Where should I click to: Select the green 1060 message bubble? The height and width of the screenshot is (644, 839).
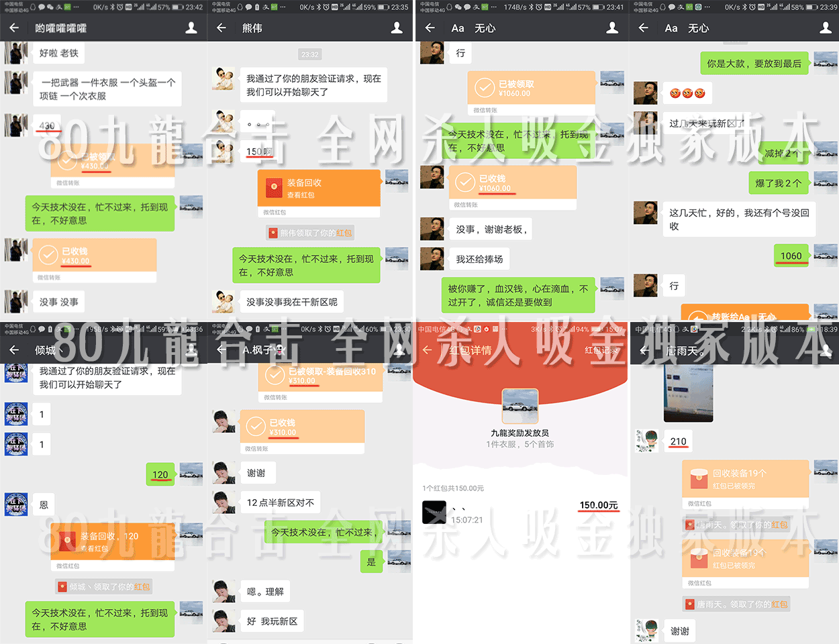click(x=791, y=256)
